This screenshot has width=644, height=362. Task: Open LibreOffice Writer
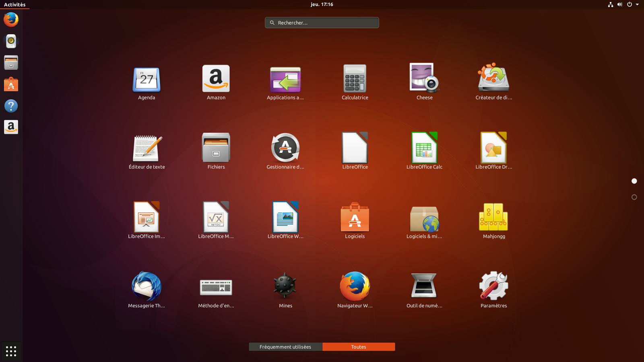coord(285,217)
